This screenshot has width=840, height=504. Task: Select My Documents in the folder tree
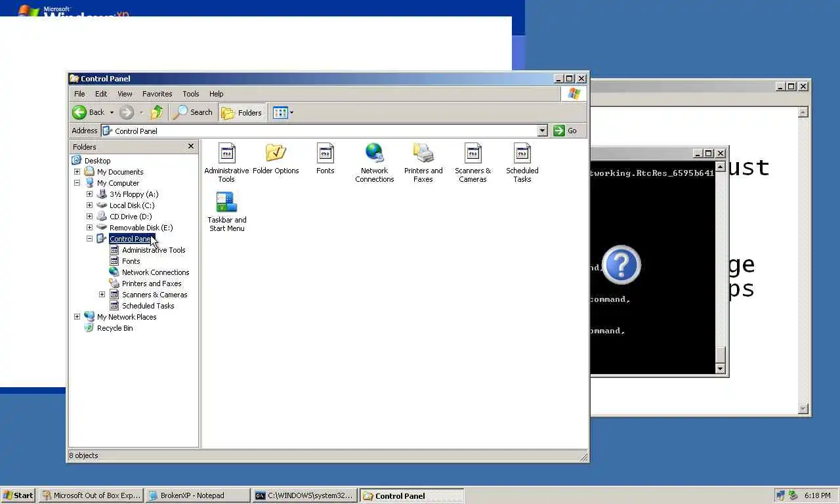point(120,172)
